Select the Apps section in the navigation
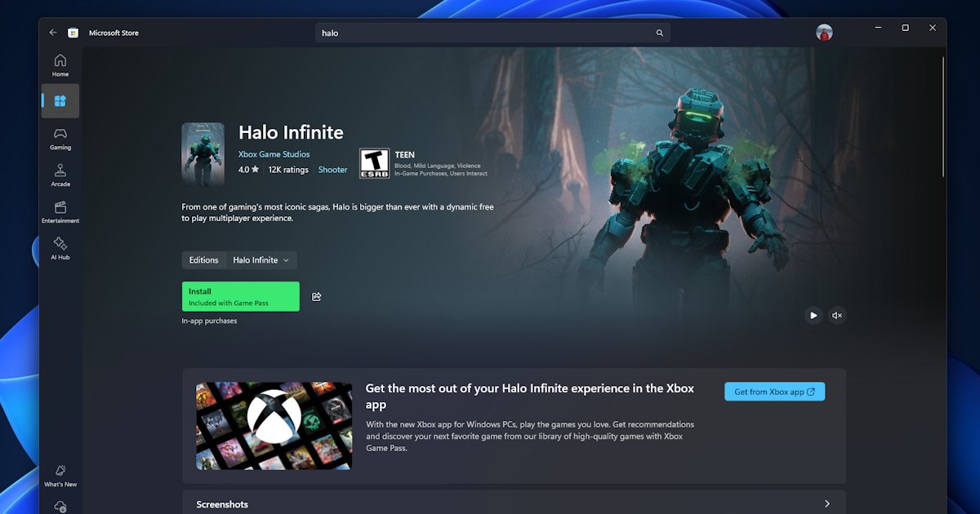 (60, 101)
